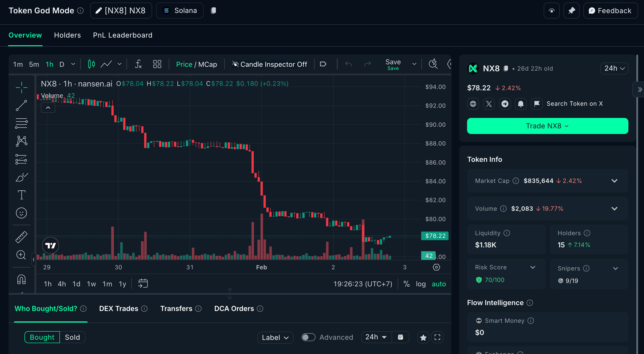644x354 pixels.
Task: Enable log scale on chart
Action: [x=421, y=284]
